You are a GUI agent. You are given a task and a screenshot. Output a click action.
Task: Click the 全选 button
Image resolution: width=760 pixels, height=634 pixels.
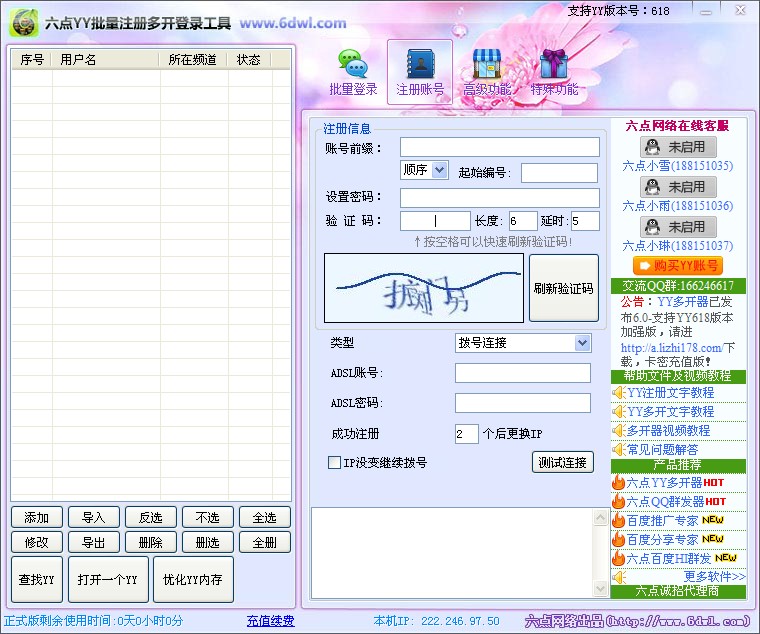coord(265,517)
